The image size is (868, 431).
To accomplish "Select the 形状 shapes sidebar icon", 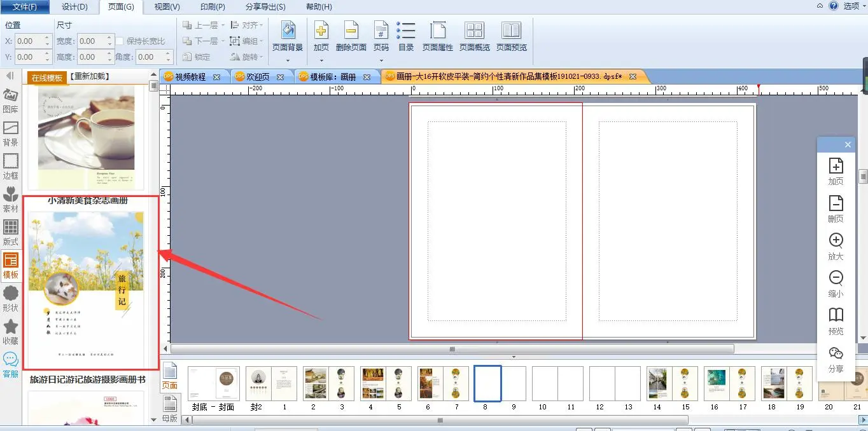I will point(11,299).
